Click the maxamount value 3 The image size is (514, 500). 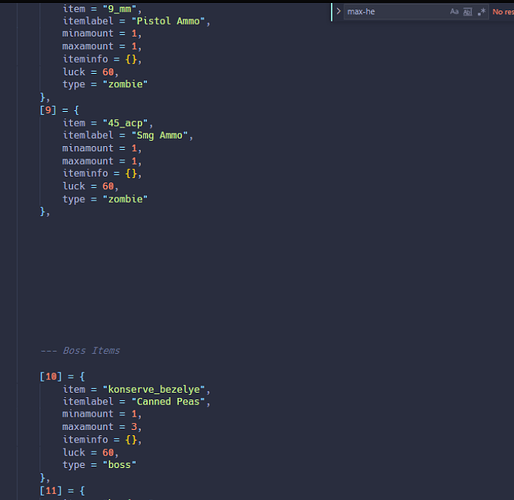[x=134, y=427]
